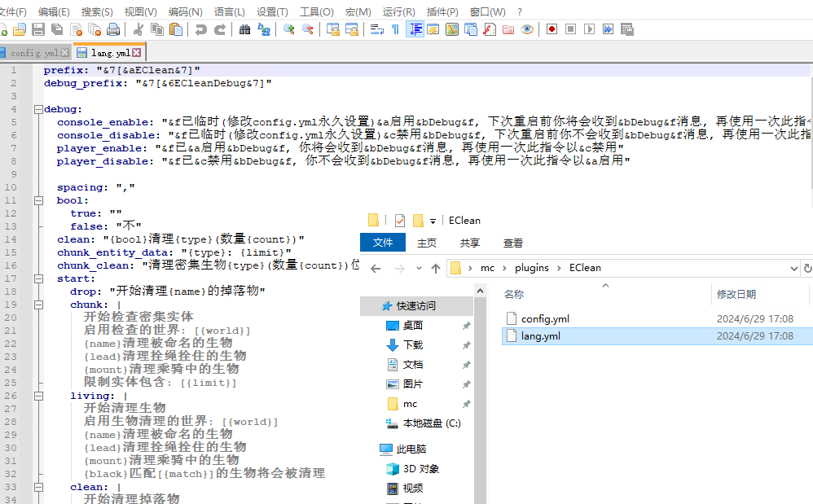The width and height of the screenshot is (813, 504).
Task: Stop macro recording with the square button
Action: (x=570, y=29)
